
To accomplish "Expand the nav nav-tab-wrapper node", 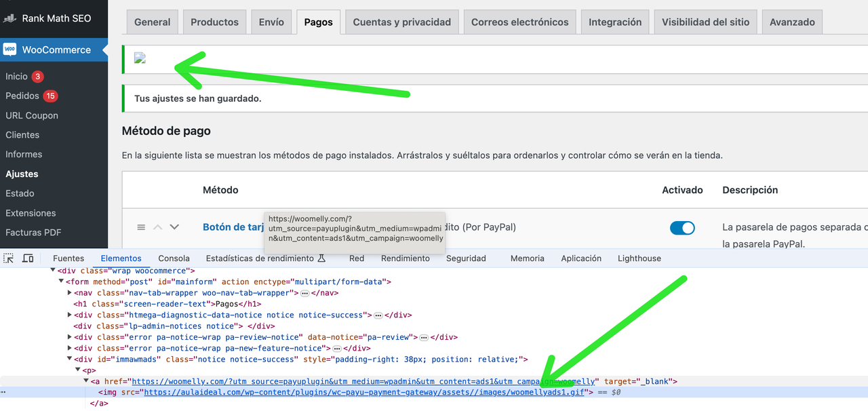I will pos(71,293).
